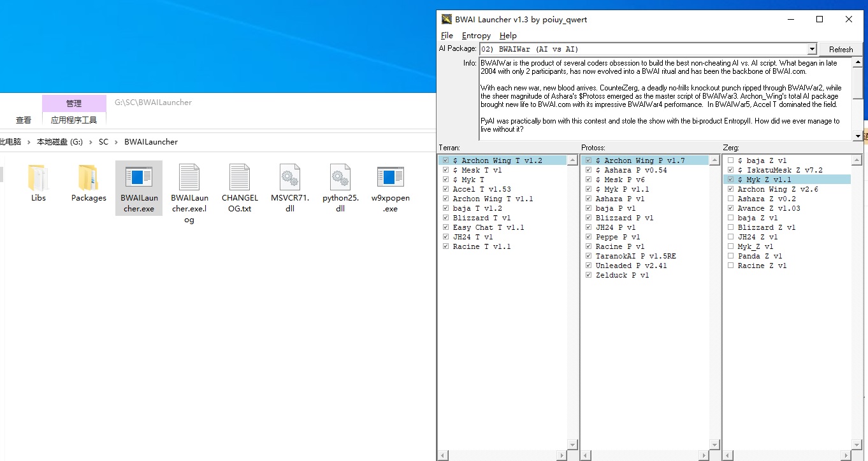Navigate to SC folder in the address bar
Screen dimensions: 868x461
coord(103,142)
